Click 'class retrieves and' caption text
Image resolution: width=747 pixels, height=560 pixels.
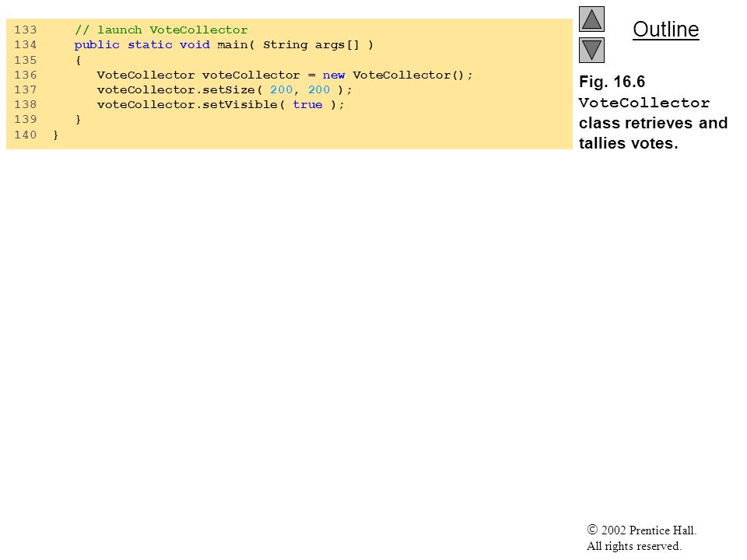coord(653,123)
